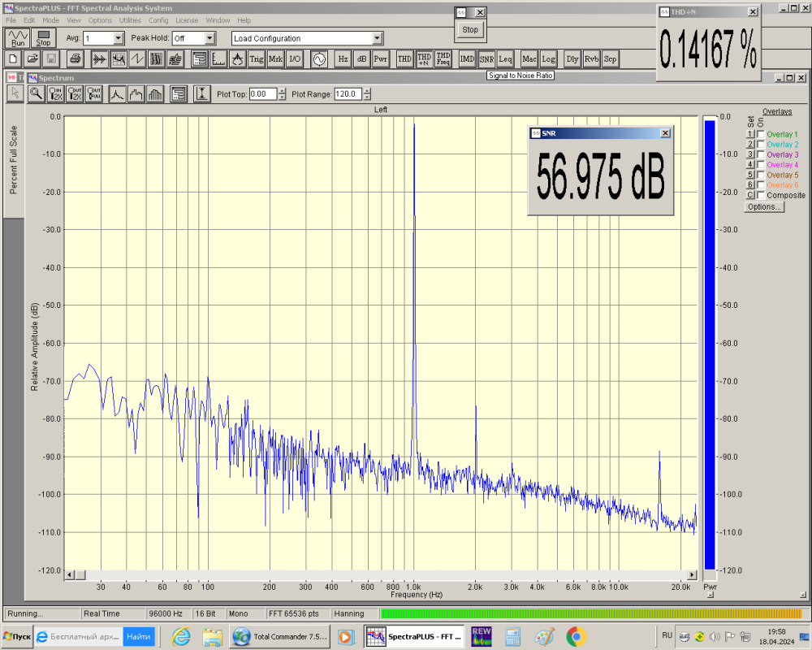Click the overlay Options... button
Image resolution: width=812 pixels, height=650 pixels.
(x=764, y=207)
